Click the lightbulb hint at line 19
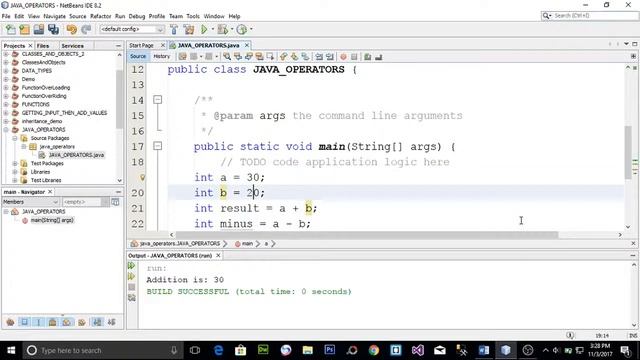This screenshot has height=360, width=640. [142, 177]
